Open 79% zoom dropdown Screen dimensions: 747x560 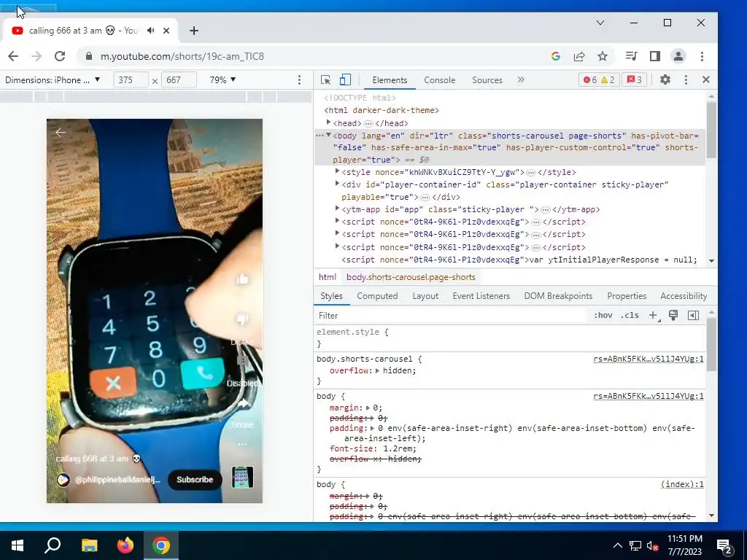[x=223, y=80]
